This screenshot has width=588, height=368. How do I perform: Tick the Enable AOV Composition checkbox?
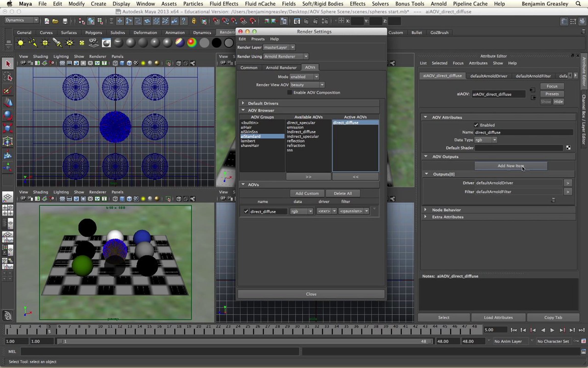click(x=290, y=92)
